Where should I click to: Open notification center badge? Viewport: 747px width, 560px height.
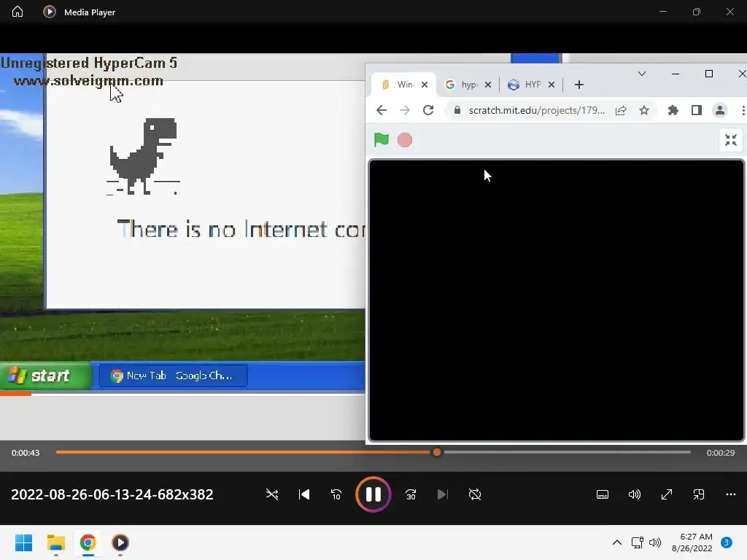pyautogui.click(x=726, y=542)
